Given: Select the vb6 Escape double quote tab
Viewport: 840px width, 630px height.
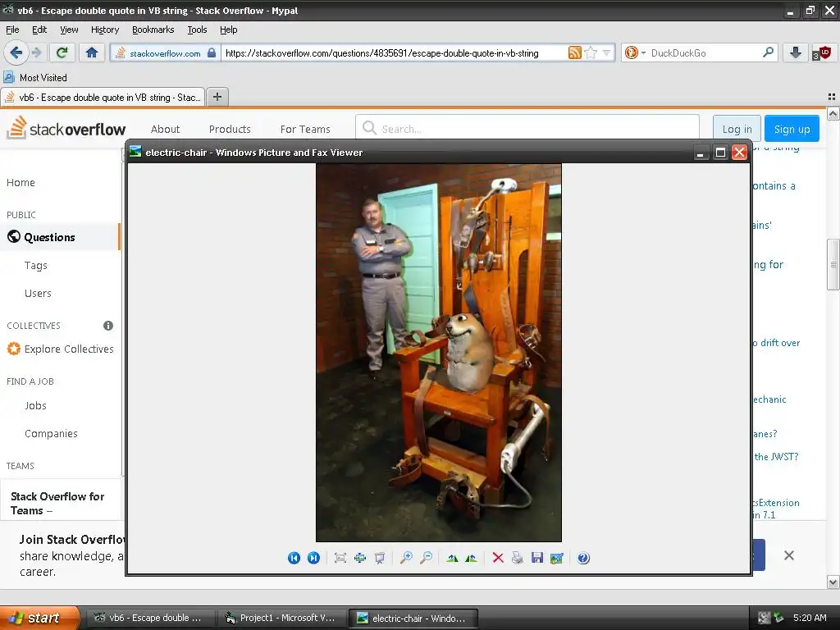Looking at the screenshot, I should click(103, 97).
